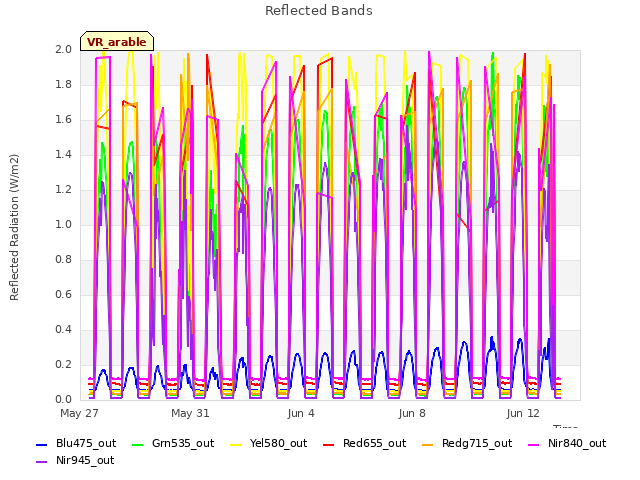The width and height of the screenshot is (640, 480).
Task: Select the Grn535_out legend entry
Action: 173,443
